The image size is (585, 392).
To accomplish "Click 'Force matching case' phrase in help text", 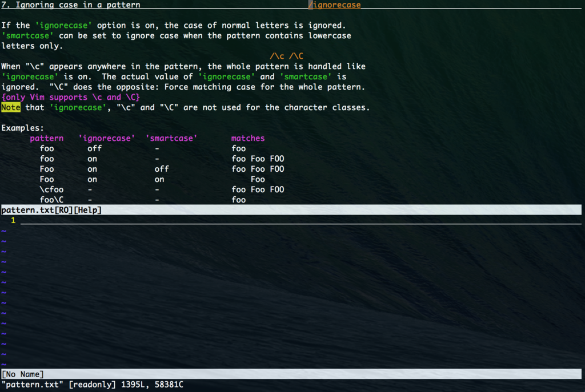I will pyautogui.click(x=210, y=87).
